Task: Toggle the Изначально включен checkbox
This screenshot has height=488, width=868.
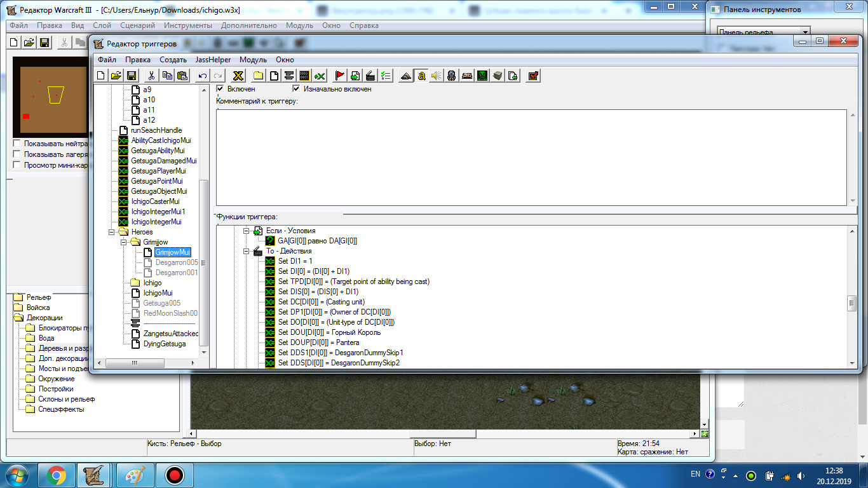Action: click(296, 89)
